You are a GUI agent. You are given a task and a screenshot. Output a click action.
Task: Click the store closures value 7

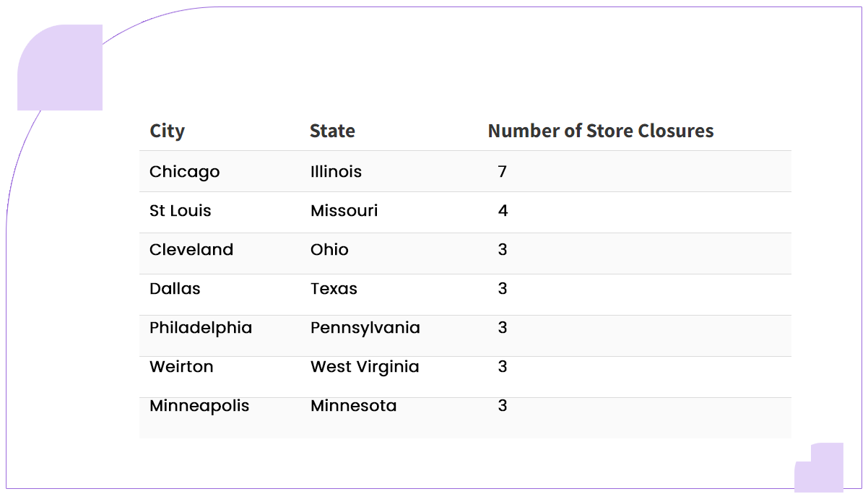pos(503,172)
